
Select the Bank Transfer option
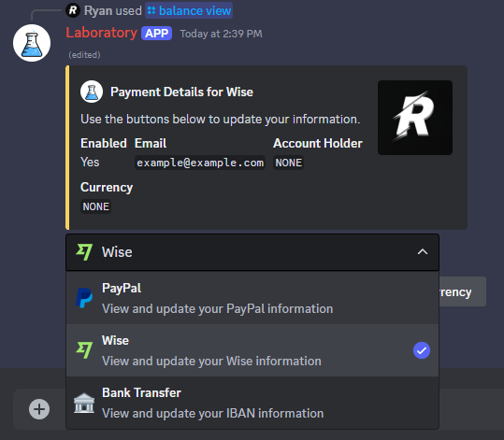(x=252, y=403)
